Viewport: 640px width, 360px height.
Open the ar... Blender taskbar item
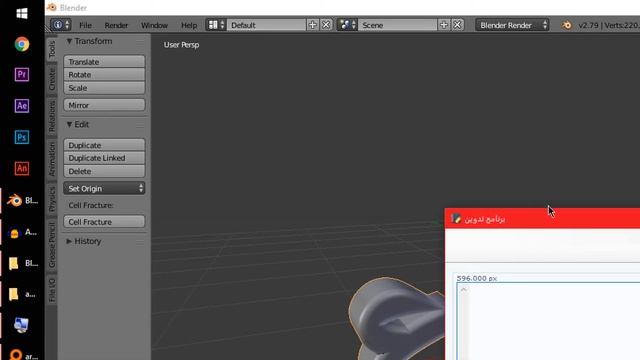[x=22, y=354]
